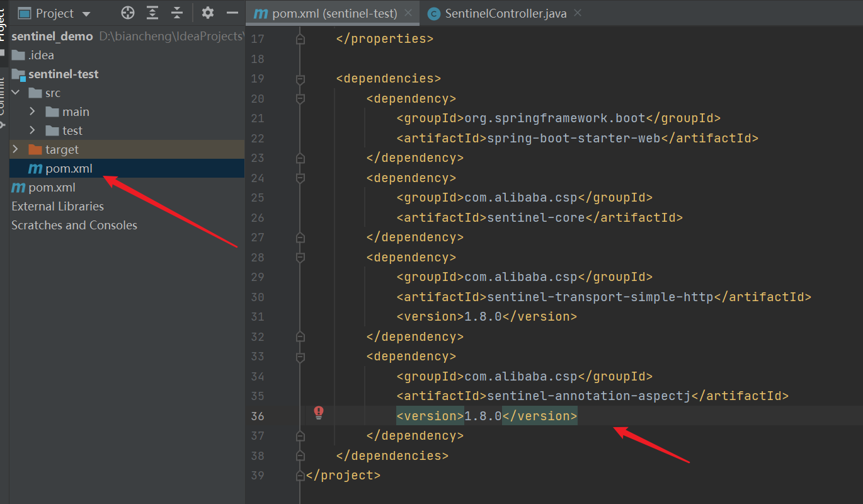Select the sentinel_demo project root
This screenshot has width=863, height=504.
[x=52, y=36]
